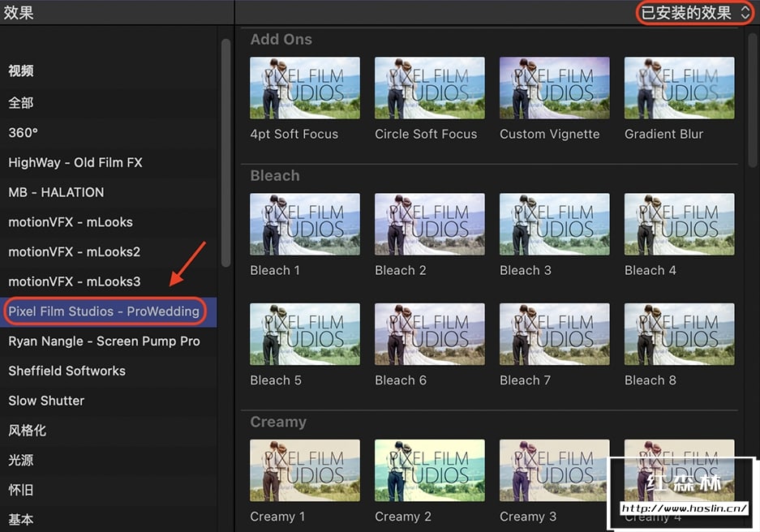Click the 'Custom Vignette' label text
760x532 pixels.
(x=550, y=134)
